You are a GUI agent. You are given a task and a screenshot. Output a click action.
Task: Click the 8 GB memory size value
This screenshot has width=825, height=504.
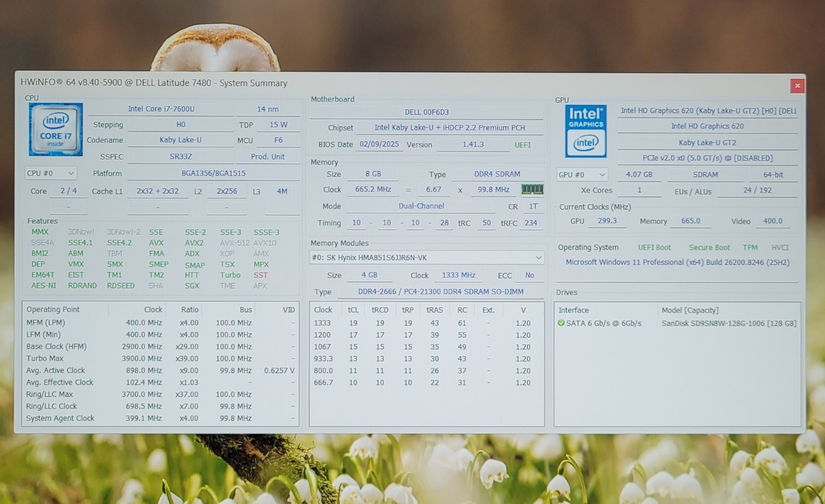(373, 174)
